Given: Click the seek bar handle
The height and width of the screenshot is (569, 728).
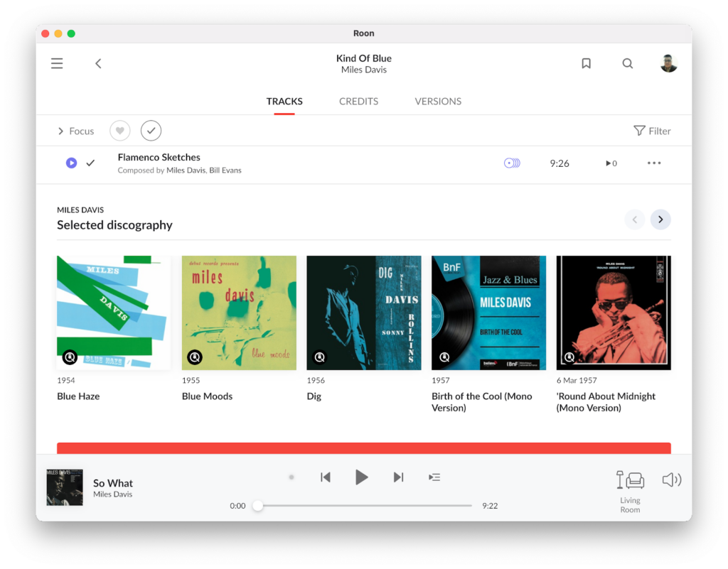Looking at the screenshot, I should point(257,506).
